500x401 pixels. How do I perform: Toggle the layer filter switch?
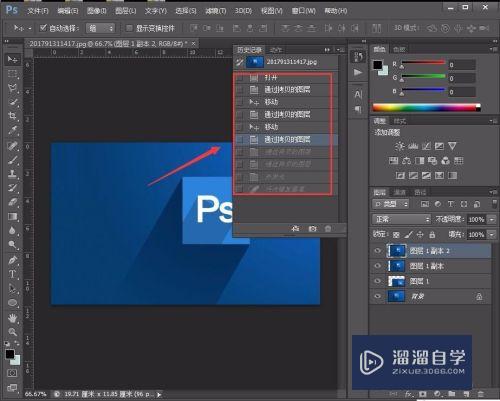pyautogui.click(x=494, y=204)
